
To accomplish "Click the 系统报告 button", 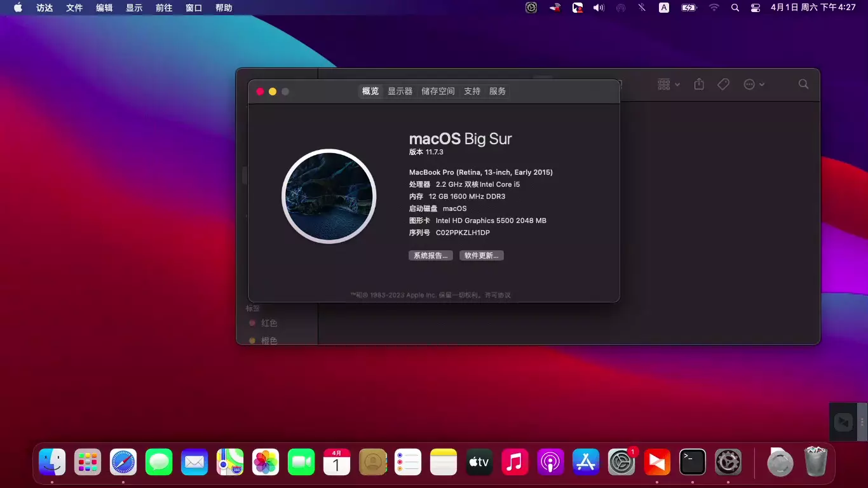I will [x=430, y=255].
